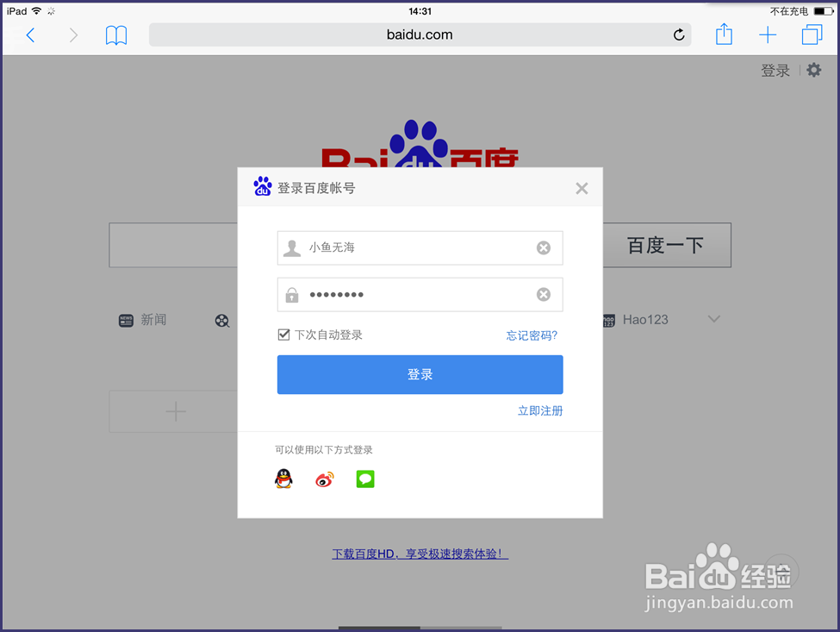The image size is (840, 632).
Task: Close the 登录百度帐号 dialog
Action: 582,188
